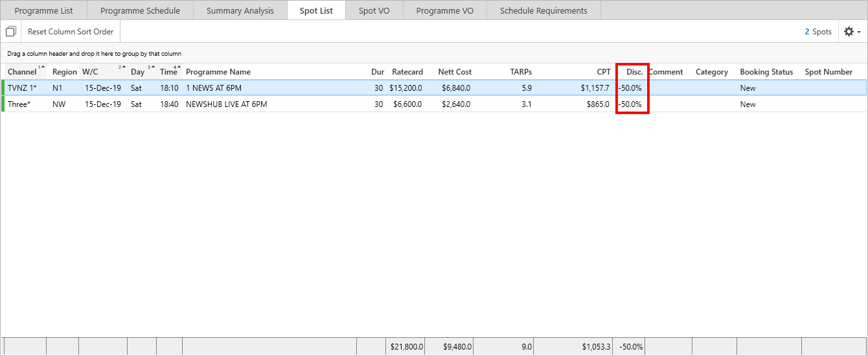Click the -50.0% discount total in footer
The width and height of the screenshot is (868, 356).
pyautogui.click(x=630, y=347)
